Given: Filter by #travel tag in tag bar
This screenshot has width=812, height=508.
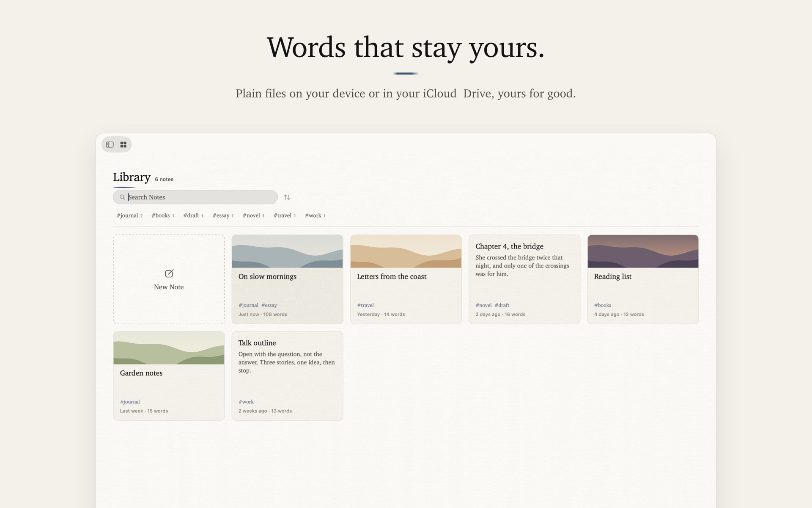Looking at the screenshot, I should pos(285,215).
